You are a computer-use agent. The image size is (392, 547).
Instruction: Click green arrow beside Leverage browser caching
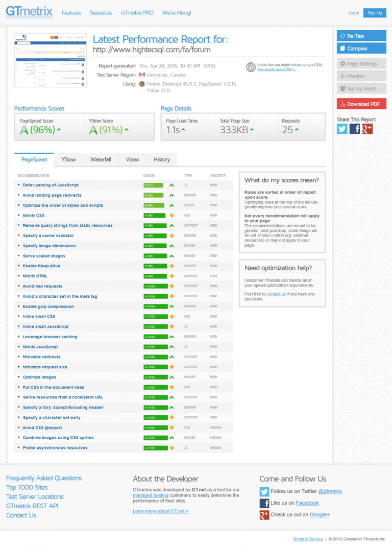(x=171, y=337)
